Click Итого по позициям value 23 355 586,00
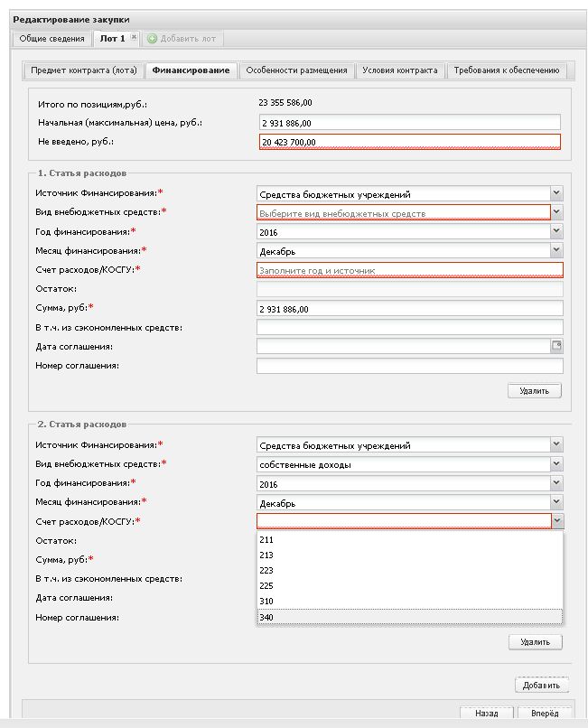The image size is (588, 728). coord(285,103)
